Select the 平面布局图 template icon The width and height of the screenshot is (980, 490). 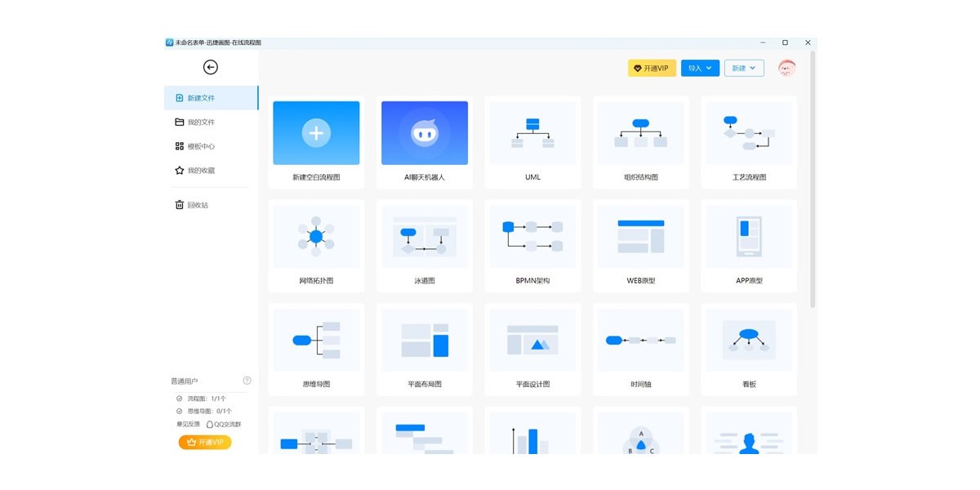425,340
